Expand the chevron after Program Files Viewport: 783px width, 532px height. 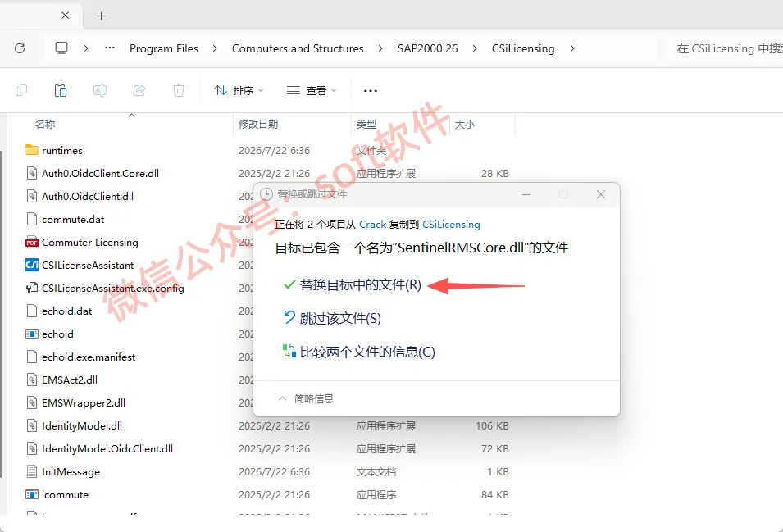click(x=215, y=48)
